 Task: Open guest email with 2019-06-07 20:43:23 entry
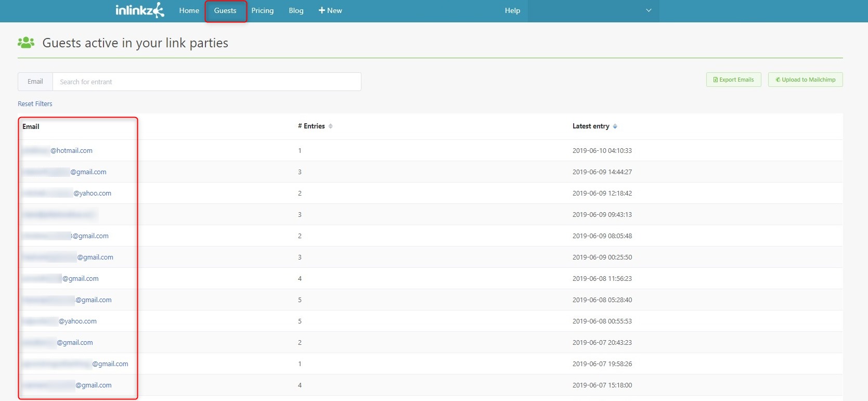click(58, 343)
